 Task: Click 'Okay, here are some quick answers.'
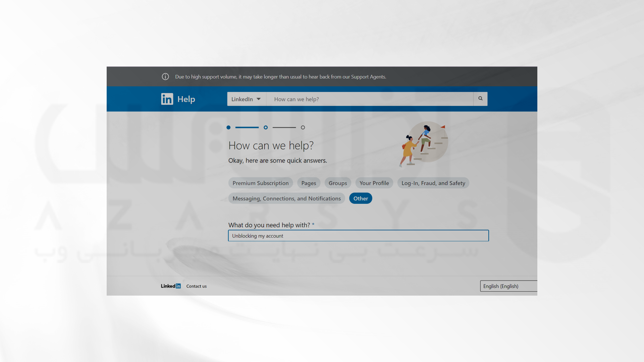(x=278, y=161)
